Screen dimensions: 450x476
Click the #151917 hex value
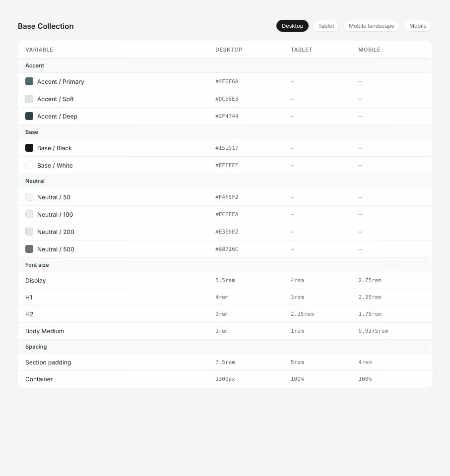(x=227, y=148)
